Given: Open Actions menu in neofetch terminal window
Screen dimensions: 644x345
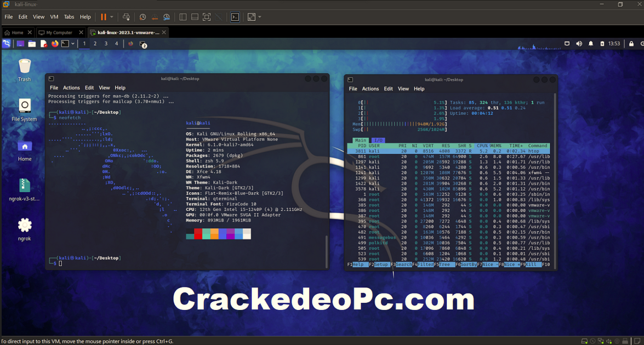Looking at the screenshot, I should (x=71, y=88).
